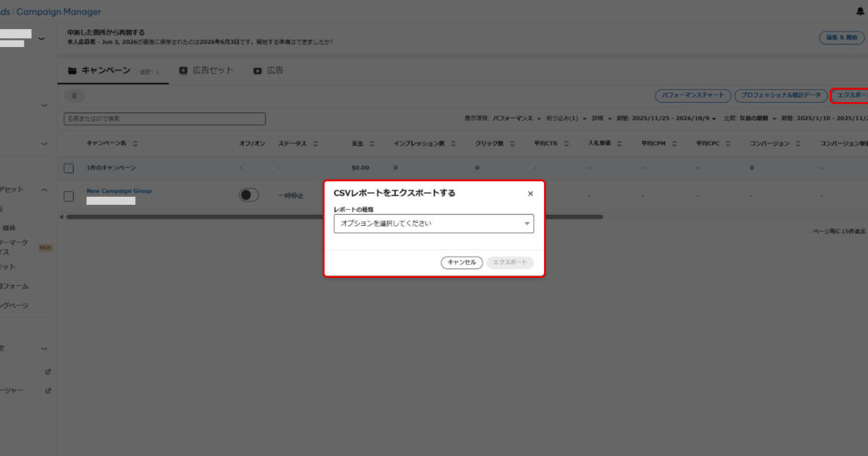Viewport: 868px width, 456px height.
Task: Click the $0.00 spend cell
Action: click(360, 168)
